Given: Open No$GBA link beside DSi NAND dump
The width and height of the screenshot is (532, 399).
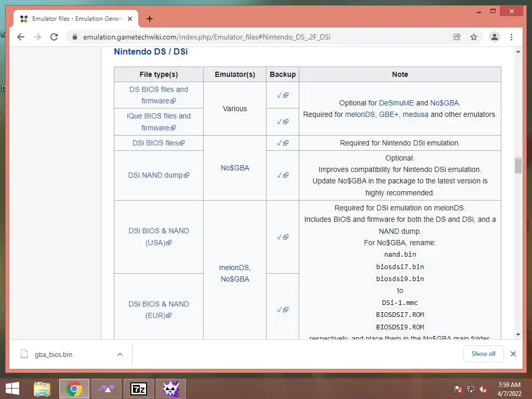Looking at the screenshot, I should coord(235,168).
